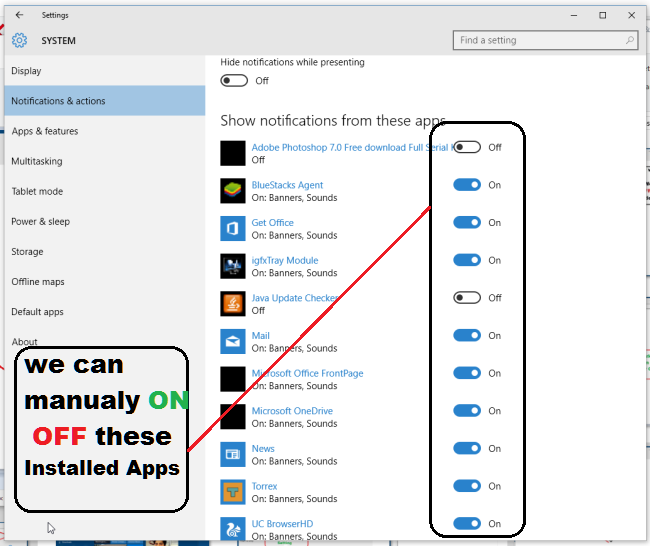The height and width of the screenshot is (546, 650).
Task: Select Notifications & actions in sidebar
Action: [x=105, y=101]
